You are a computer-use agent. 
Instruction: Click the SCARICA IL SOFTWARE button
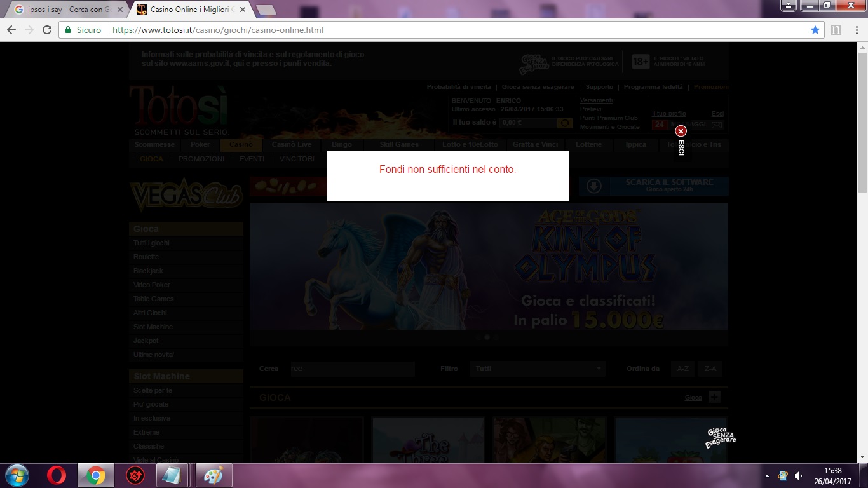pos(653,186)
